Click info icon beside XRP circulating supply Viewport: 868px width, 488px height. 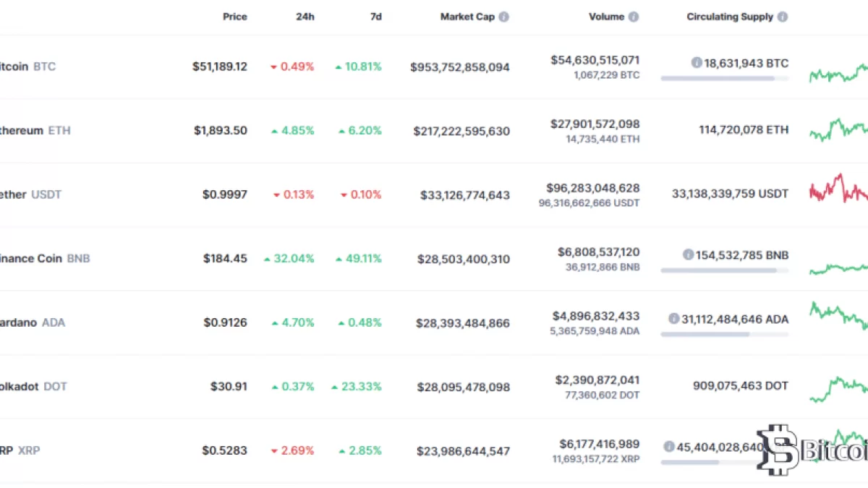[x=669, y=447]
